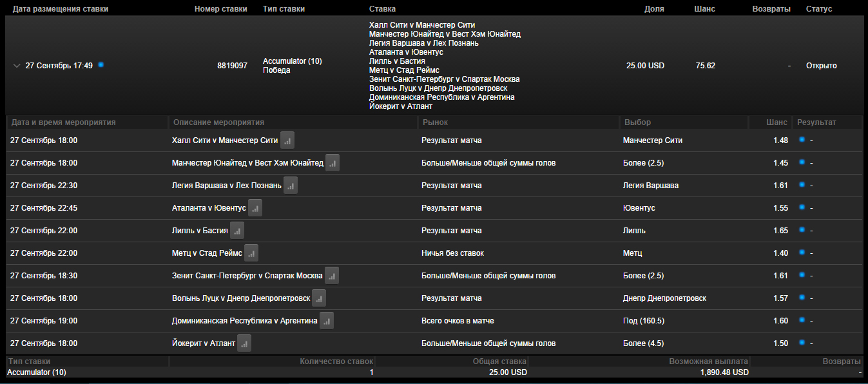Open stats icon for Йокерит v Атлант

(x=244, y=343)
